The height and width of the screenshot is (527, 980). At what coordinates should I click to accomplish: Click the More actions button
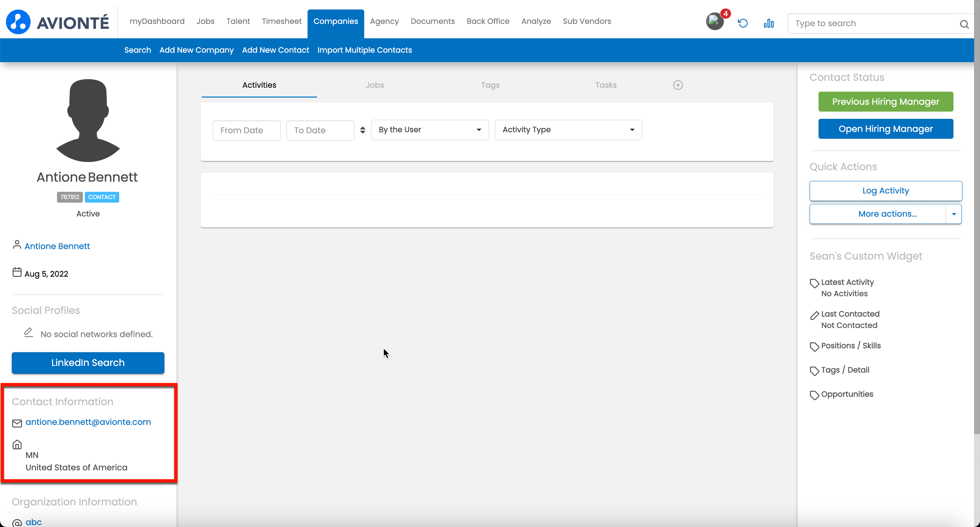pyautogui.click(x=878, y=214)
